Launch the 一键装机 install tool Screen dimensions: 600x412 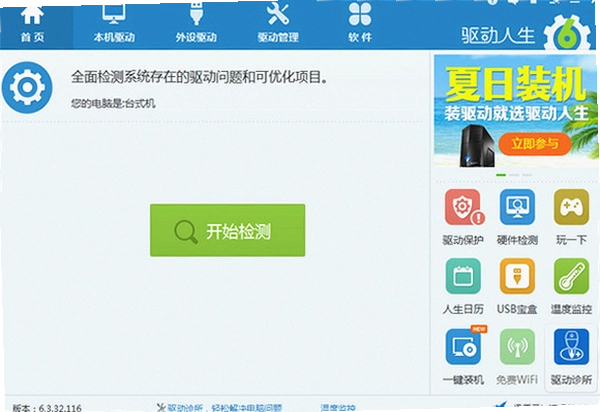[463, 356]
